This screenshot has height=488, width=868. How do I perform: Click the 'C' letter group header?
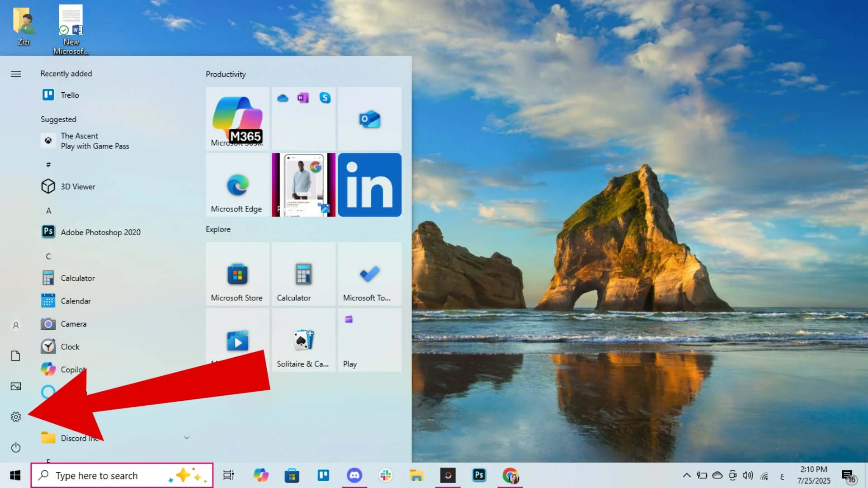pyautogui.click(x=48, y=256)
